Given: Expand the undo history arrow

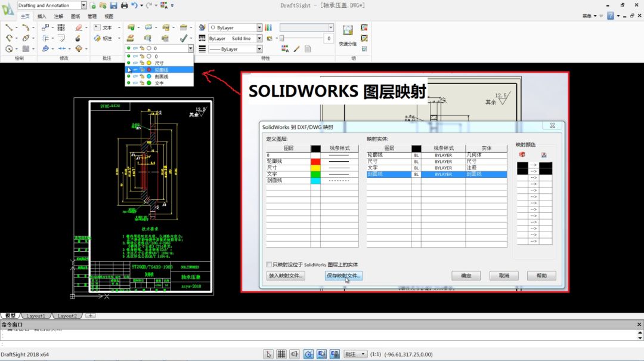Looking at the screenshot, I should click(x=141, y=5).
